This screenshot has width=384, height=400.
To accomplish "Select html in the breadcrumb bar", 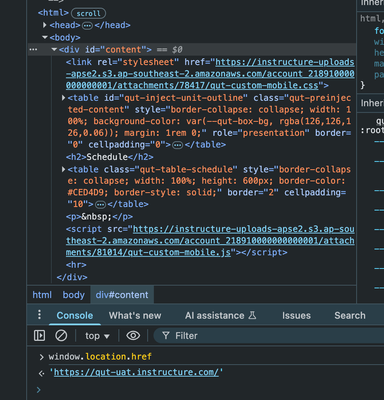I will click(42, 295).
